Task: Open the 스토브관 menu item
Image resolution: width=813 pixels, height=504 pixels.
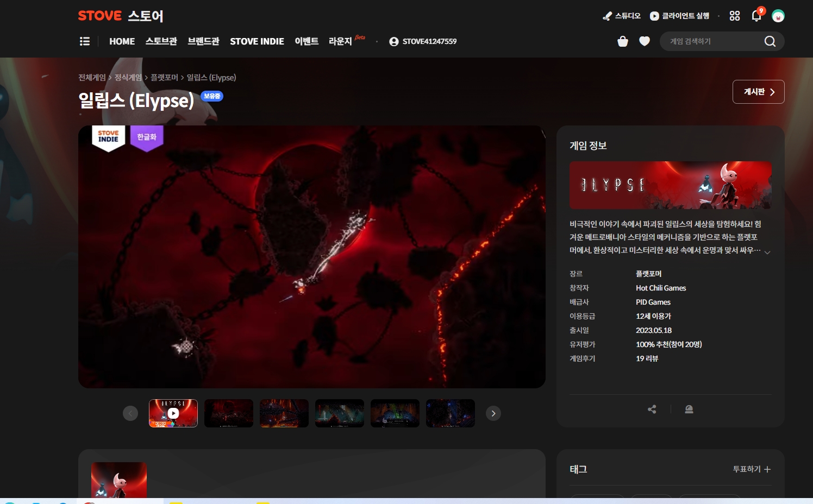Action: pos(161,41)
